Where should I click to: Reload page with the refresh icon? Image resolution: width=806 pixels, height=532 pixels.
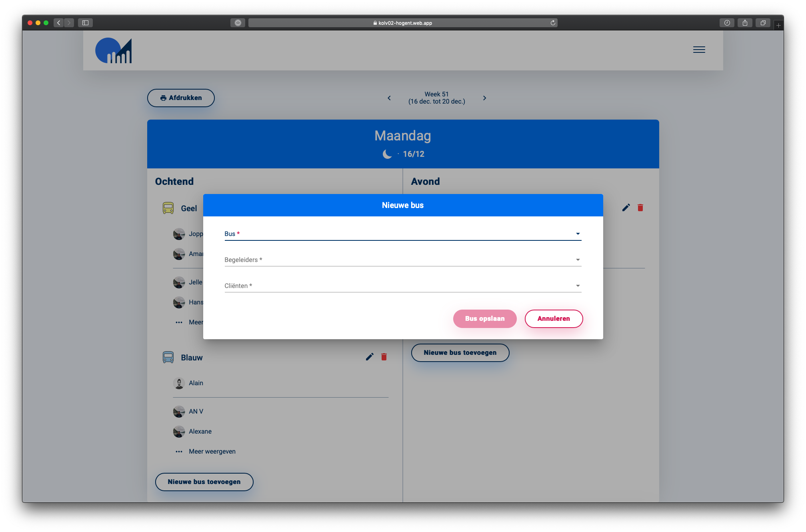point(553,23)
